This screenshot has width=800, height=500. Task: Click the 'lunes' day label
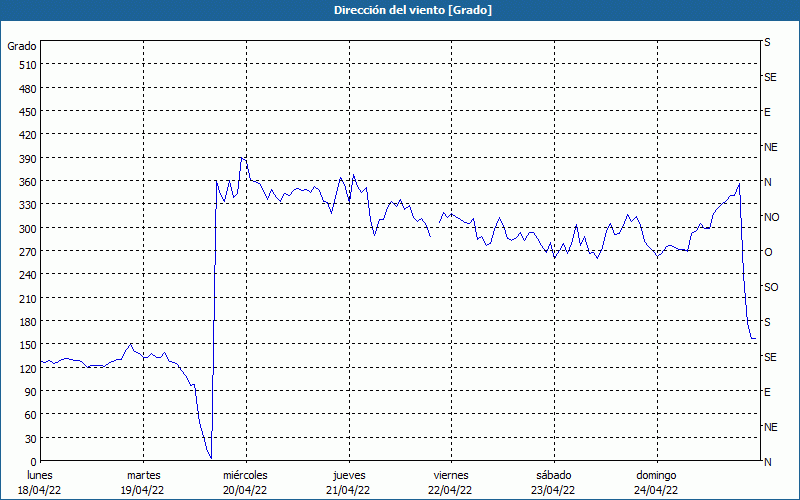point(40,475)
